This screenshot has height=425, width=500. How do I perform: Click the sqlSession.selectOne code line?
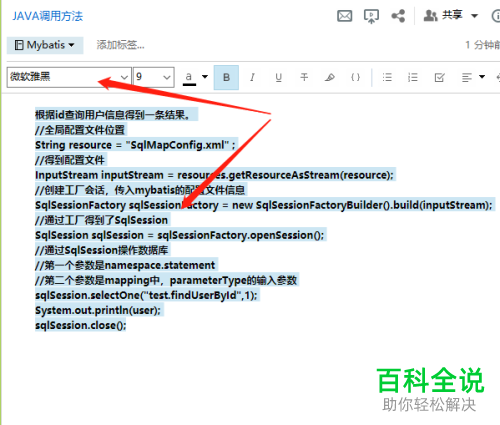[146, 295]
